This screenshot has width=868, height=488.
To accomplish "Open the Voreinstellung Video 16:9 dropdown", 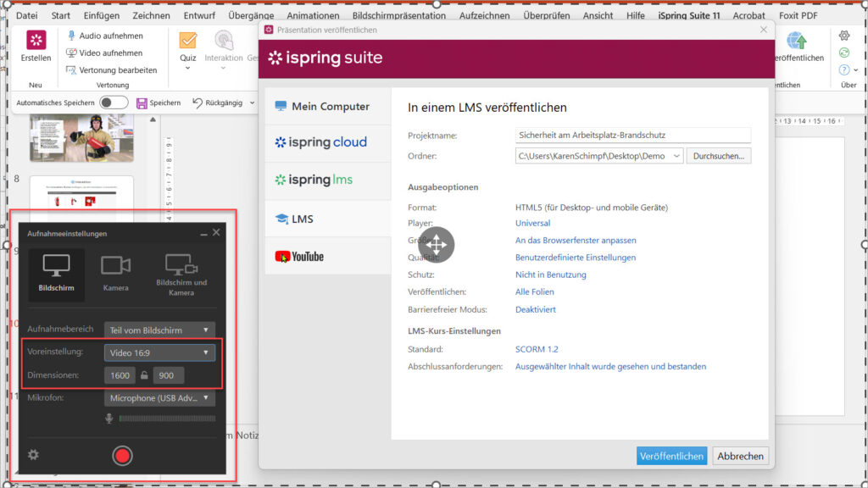I will [x=159, y=352].
